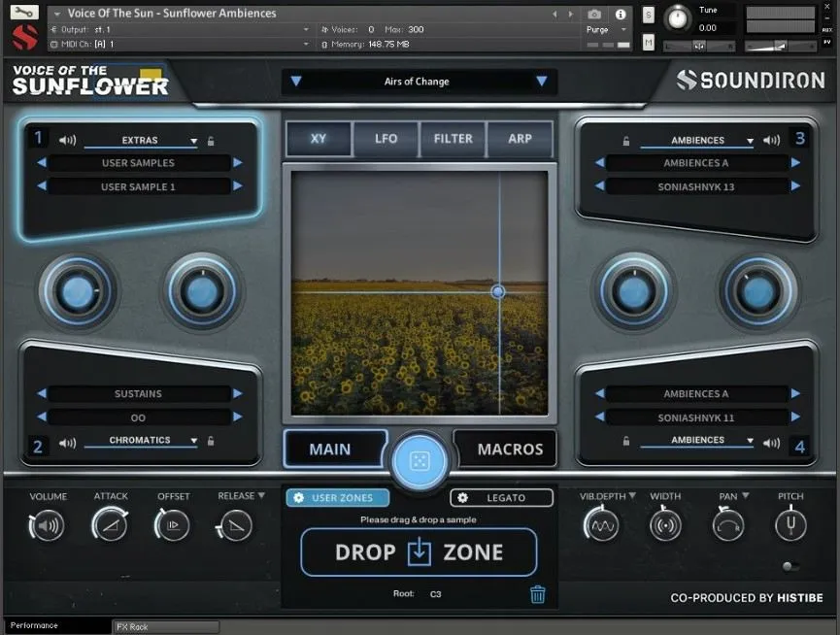The width and height of the screenshot is (840, 635).
Task: Click next preset arrow in Kontakt header
Action: [x=571, y=14]
